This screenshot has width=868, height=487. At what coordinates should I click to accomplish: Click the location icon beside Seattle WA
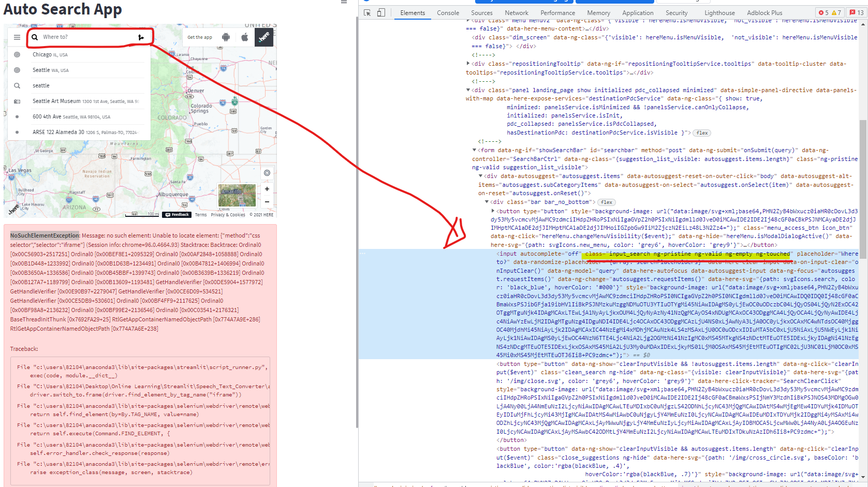pos(17,70)
